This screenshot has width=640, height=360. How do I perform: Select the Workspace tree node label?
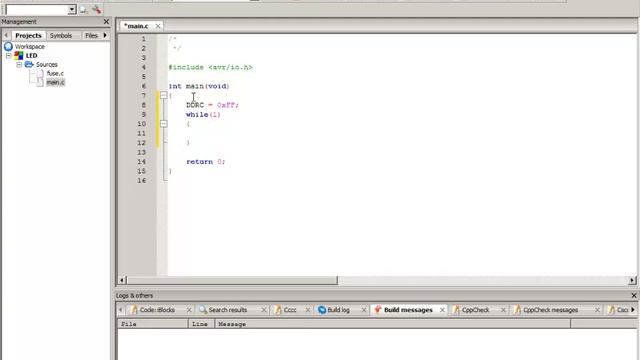coord(30,47)
